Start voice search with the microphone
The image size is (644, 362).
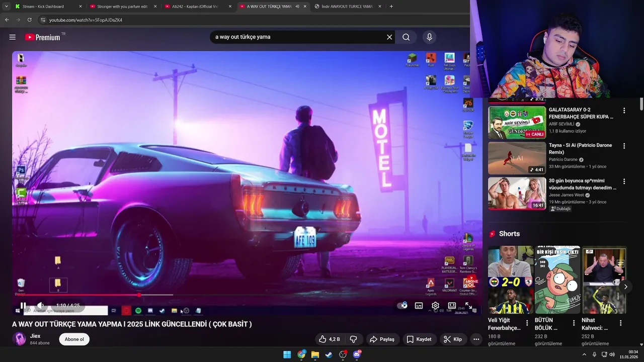click(429, 37)
